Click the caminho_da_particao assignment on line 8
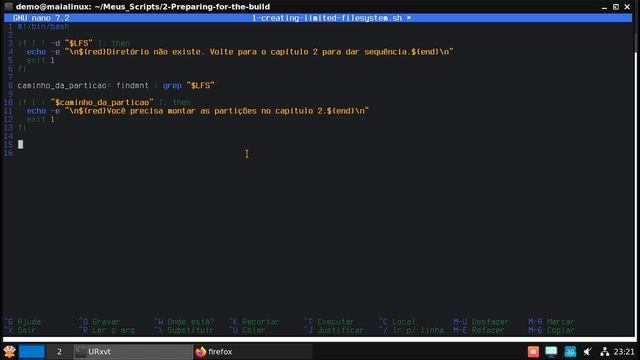Image resolution: width=640 pixels, height=360 pixels. point(116,85)
